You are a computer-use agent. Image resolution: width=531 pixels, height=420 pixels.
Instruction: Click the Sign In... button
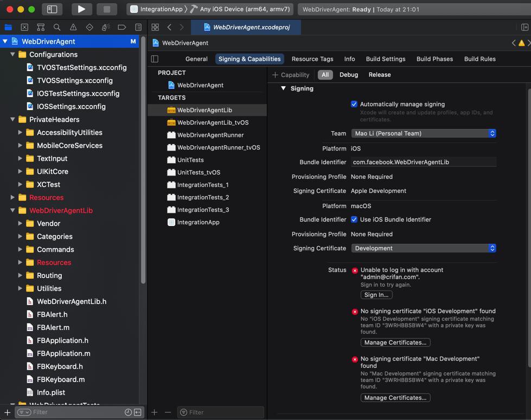[x=376, y=295]
